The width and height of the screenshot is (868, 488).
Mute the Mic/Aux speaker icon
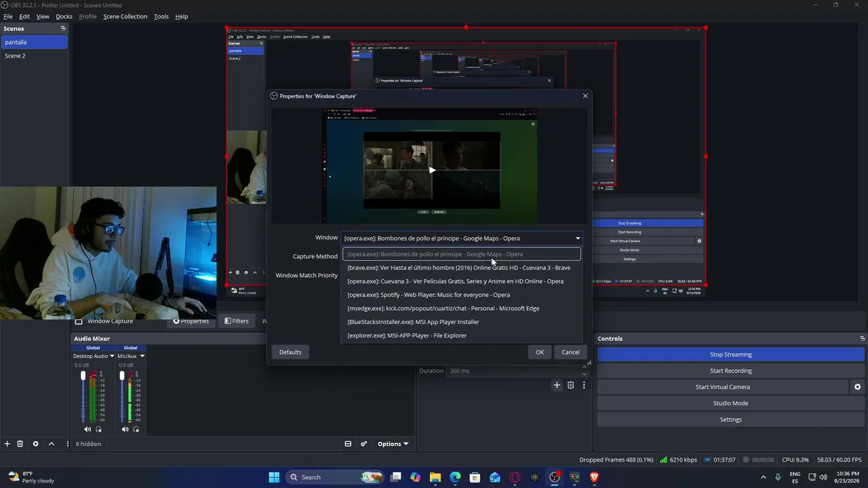[x=125, y=429]
